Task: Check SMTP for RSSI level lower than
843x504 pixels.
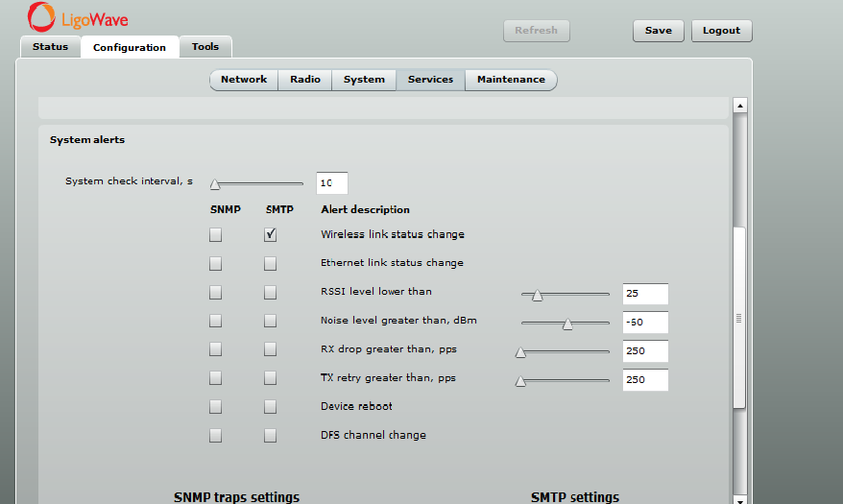Action: 271,292
